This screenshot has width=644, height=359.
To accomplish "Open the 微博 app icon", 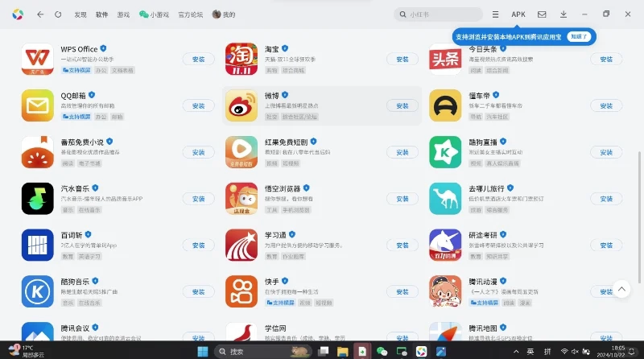I will pos(242,105).
